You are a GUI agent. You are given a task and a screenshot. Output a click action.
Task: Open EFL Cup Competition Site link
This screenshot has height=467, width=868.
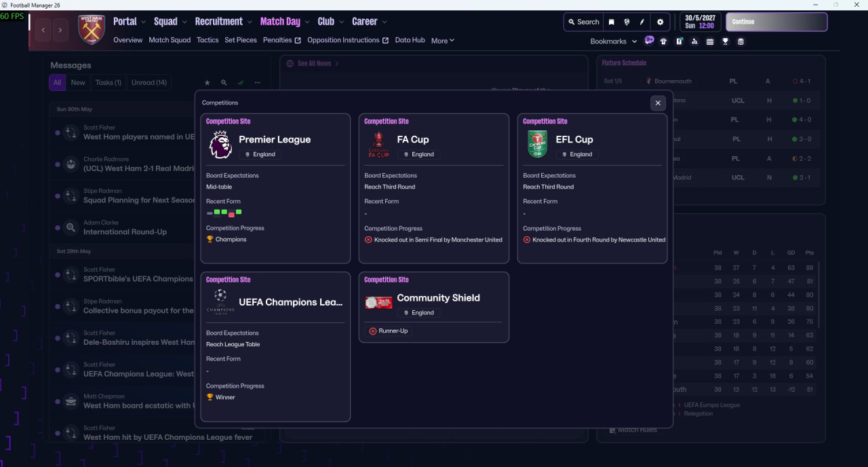click(545, 122)
